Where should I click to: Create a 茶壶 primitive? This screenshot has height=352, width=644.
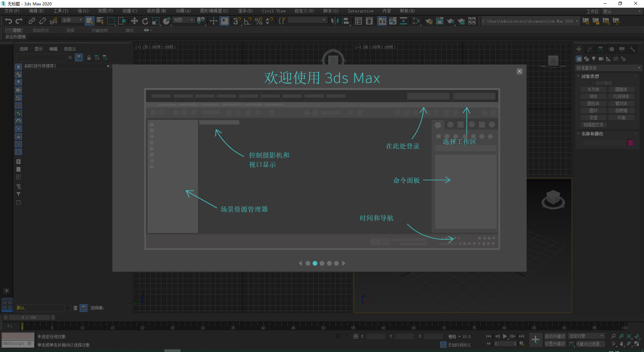593,118
